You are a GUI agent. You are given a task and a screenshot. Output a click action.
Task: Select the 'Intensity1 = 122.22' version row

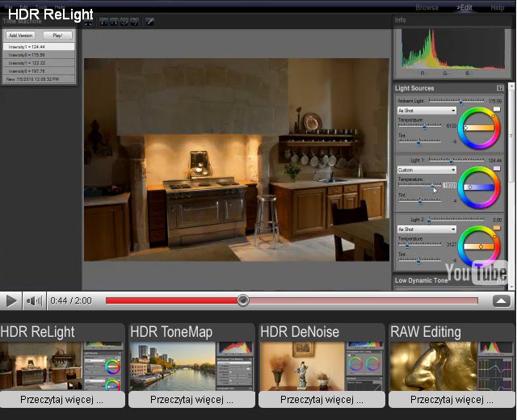[x=39, y=63]
